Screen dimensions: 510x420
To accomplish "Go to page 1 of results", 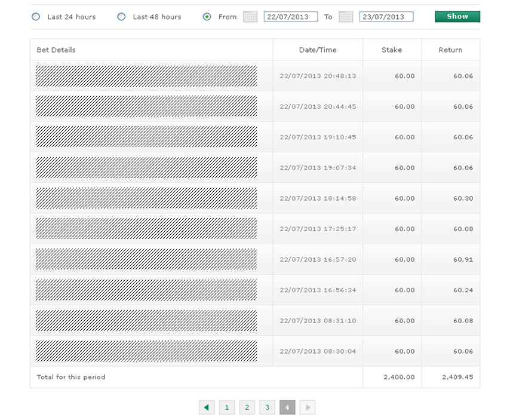I will (x=227, y=407).
